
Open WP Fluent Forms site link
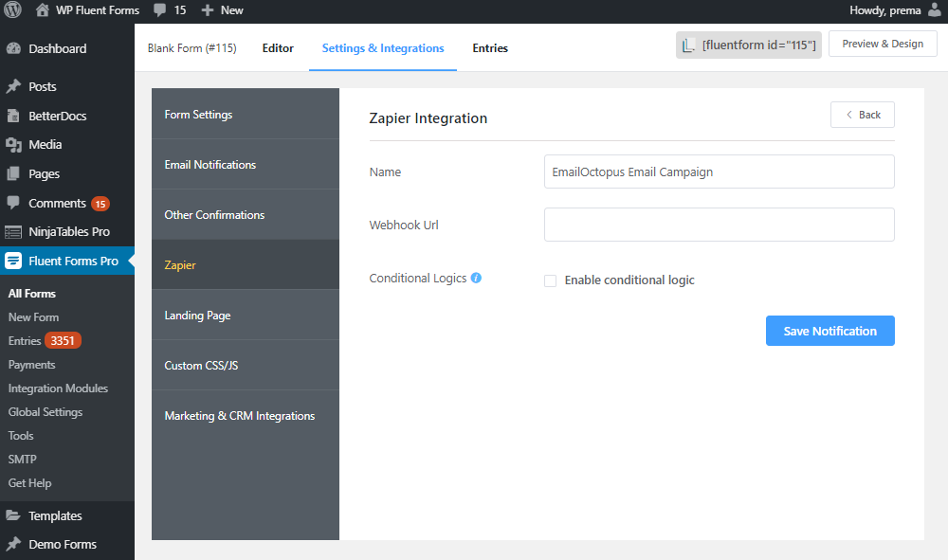point(98,10)
